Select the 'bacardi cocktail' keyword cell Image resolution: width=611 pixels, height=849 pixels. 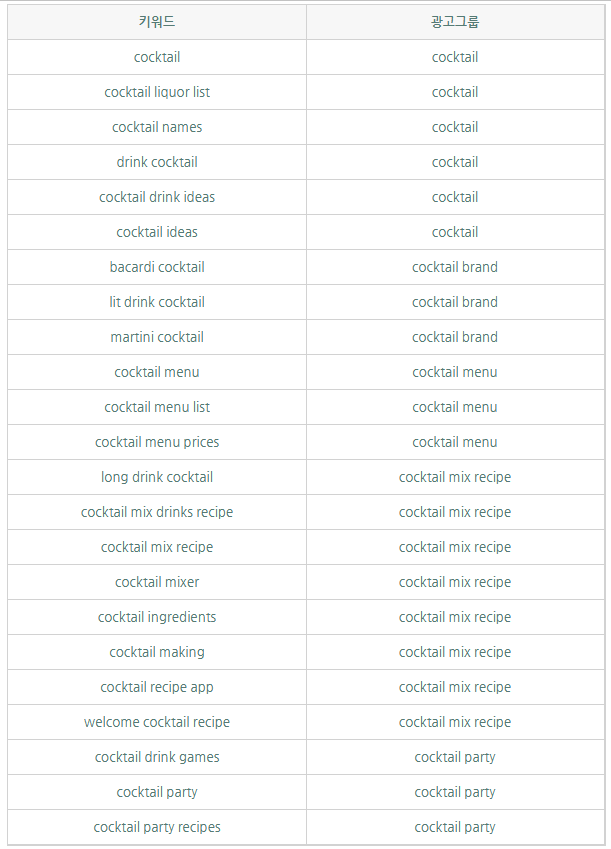(x=157, y=267)
